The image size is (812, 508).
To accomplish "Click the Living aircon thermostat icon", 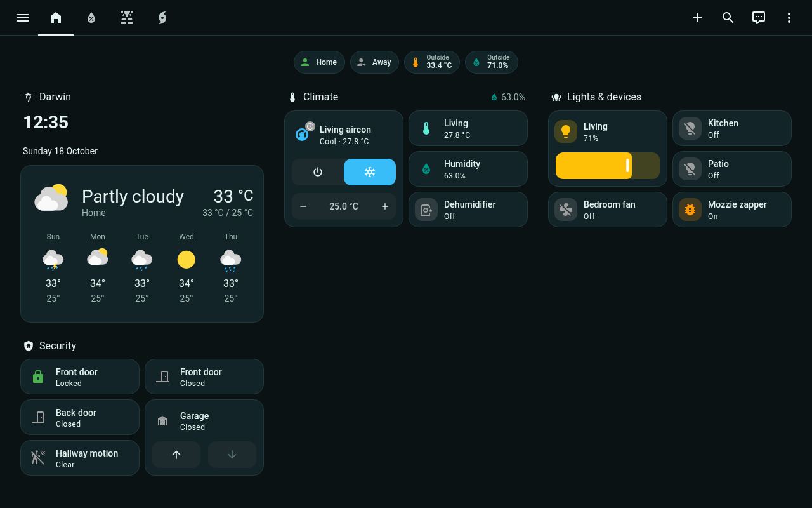I will [303, 134].
